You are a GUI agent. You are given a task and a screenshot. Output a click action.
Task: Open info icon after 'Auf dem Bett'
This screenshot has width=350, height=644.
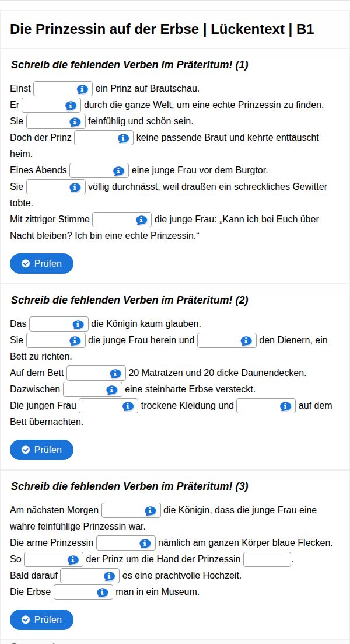[115, 374]
